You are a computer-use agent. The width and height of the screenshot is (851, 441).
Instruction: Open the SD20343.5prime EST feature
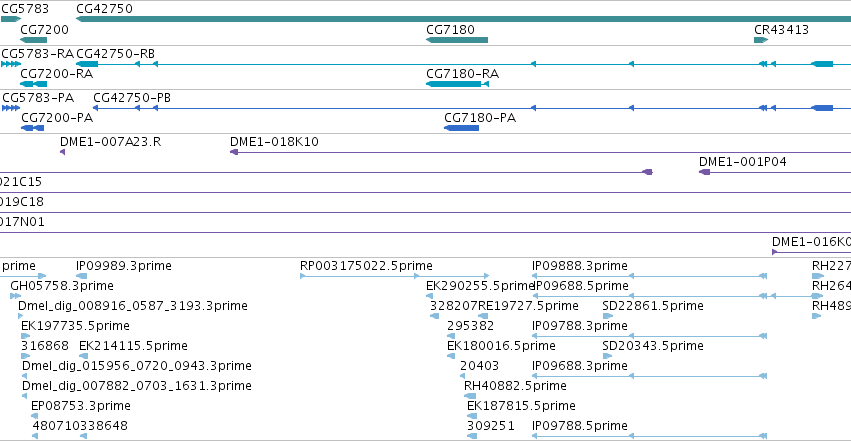607,356
